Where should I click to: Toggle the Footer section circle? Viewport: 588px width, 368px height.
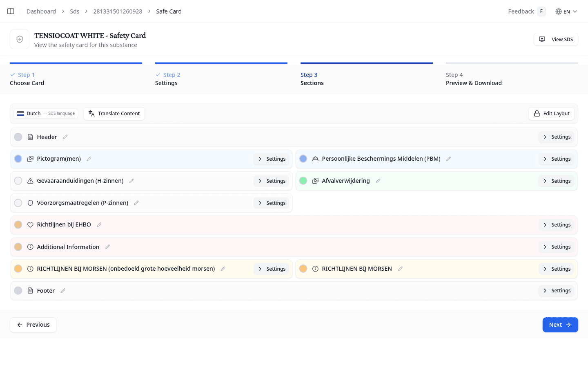pos(18,291)
